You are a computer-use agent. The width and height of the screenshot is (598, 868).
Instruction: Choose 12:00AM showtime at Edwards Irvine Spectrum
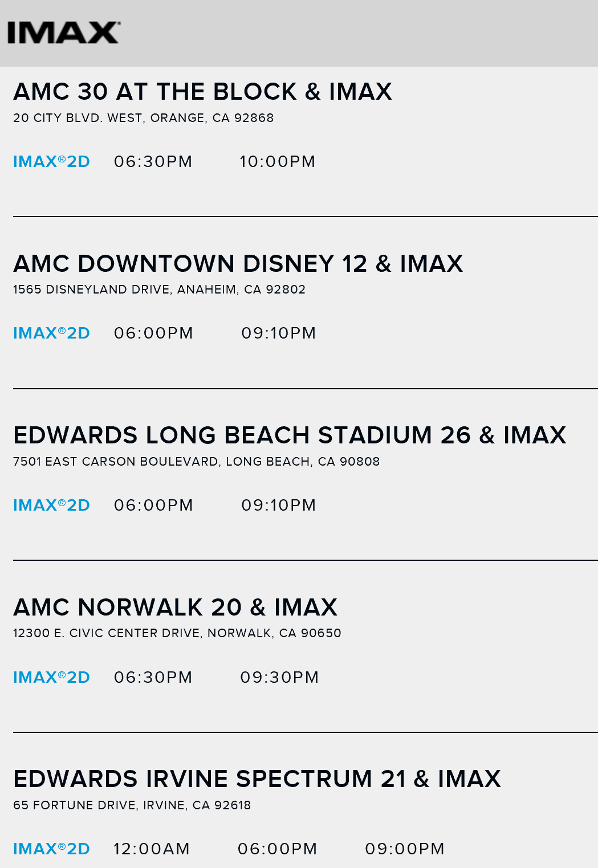pos(152,849)
